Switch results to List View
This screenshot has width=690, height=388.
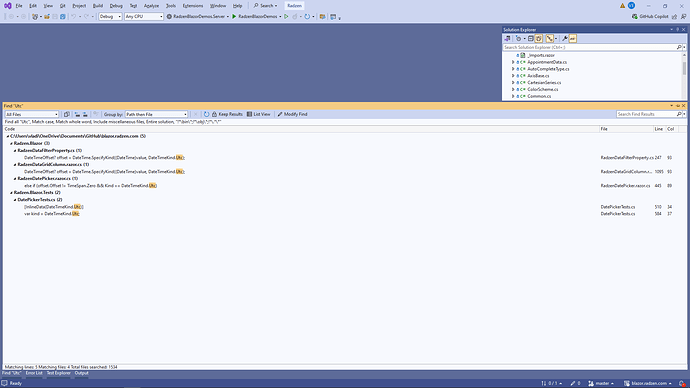click(258, 114)
